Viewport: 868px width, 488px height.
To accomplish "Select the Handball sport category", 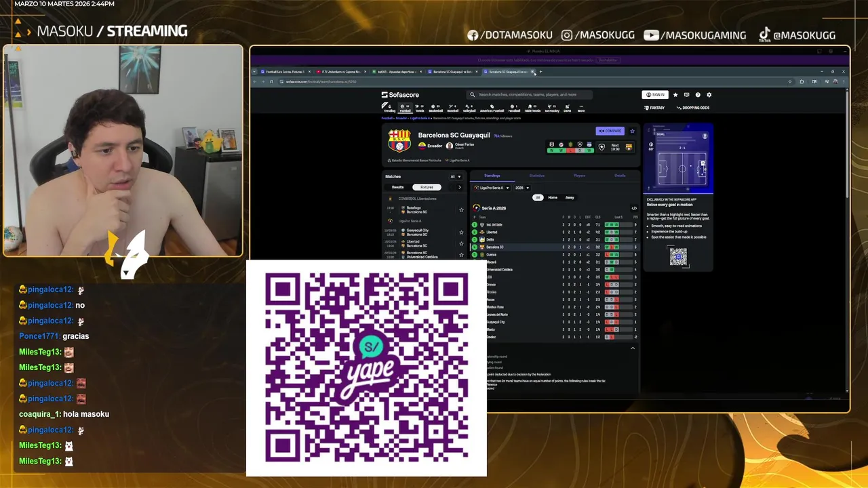I will click(x=514, y=108).
